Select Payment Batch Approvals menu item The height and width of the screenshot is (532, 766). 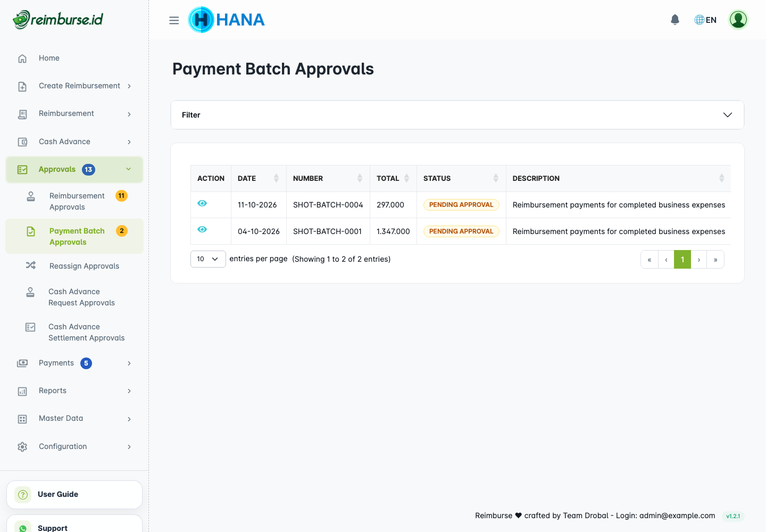pyautogui.click(x=74, y=236)
